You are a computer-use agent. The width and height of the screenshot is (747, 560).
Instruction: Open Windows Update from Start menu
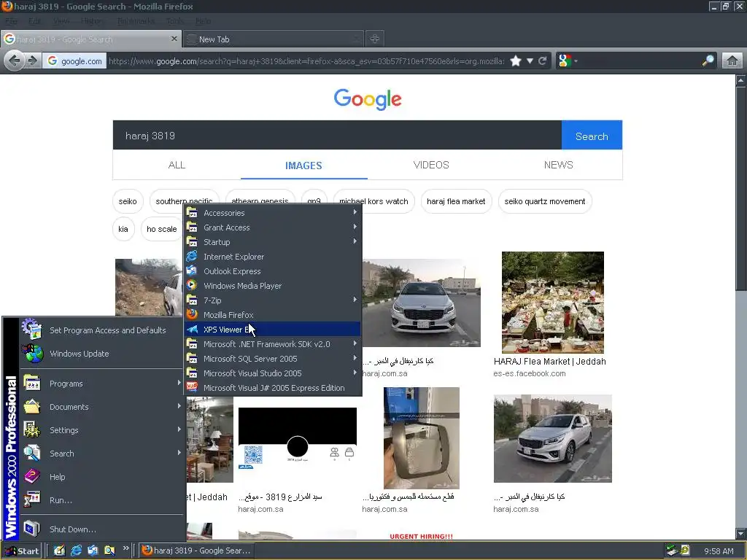(x=101, y=354)
